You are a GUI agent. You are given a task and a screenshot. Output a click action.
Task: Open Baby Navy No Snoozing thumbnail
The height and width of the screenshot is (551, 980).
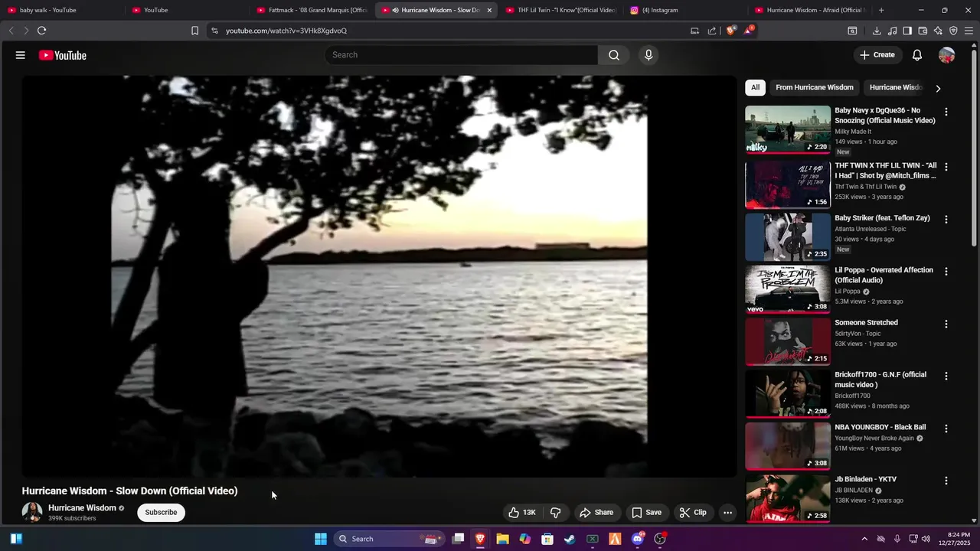(788, 129)
